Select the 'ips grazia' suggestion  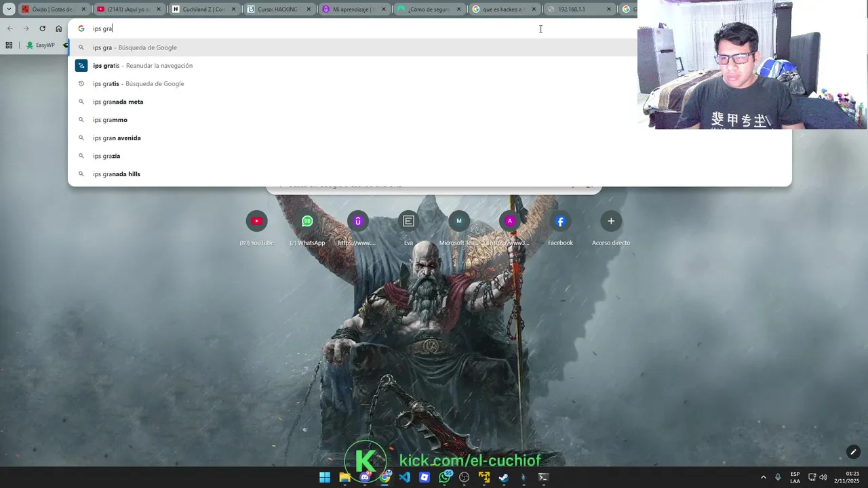(x=429, y=156)
